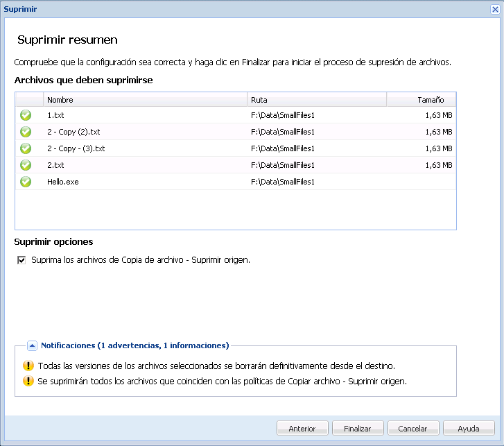
Task: Close the Suprimir dialog window
Action: point(494,9)
